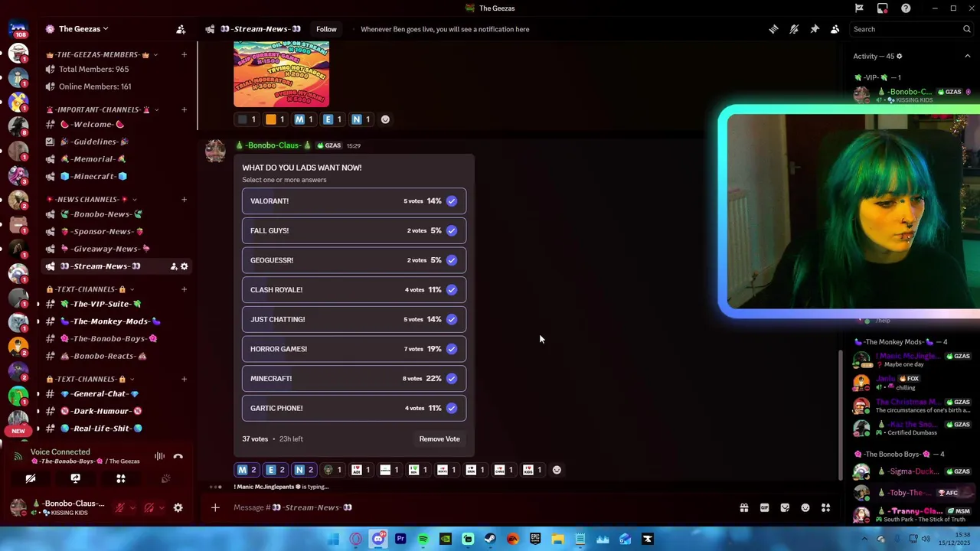Toggle vote for CLASH ROYALE! poll option
This screenshot has height=551, width=980.
tap(354, 290)
